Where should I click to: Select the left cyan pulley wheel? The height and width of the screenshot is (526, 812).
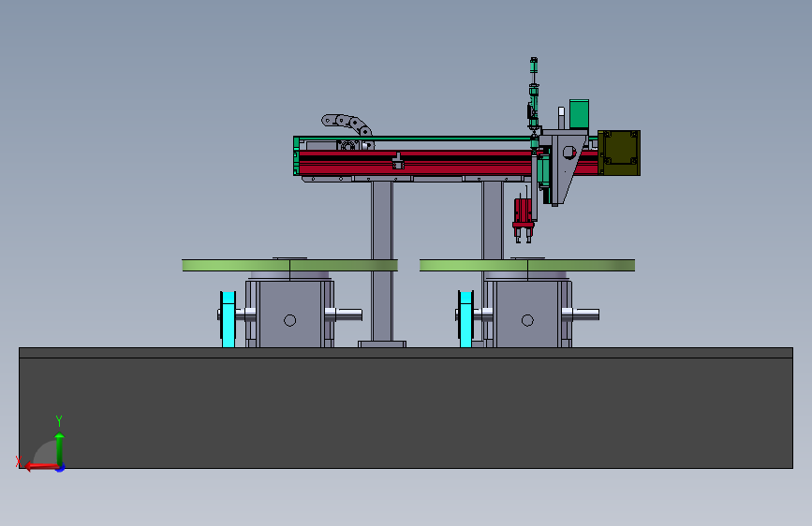tap(229, 319)
